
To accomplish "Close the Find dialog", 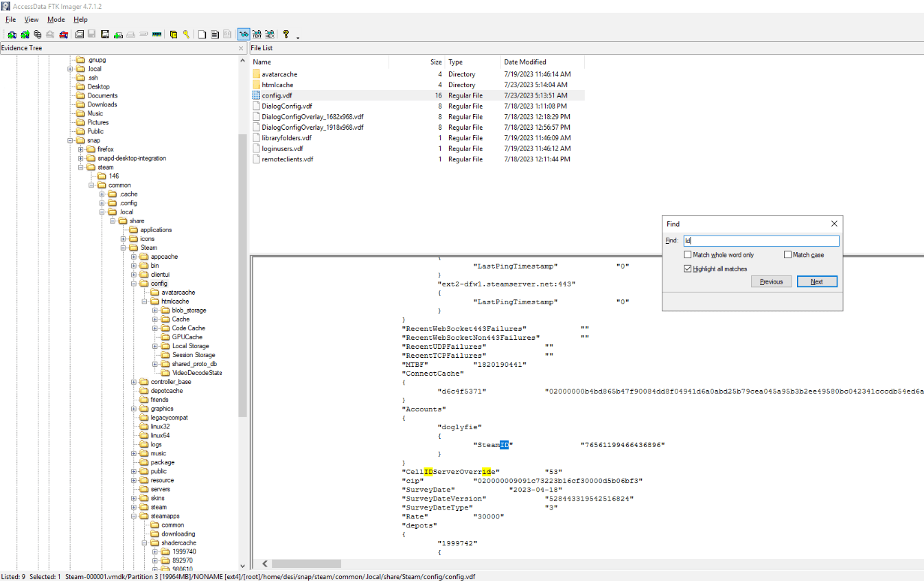I will click(834, 224).
